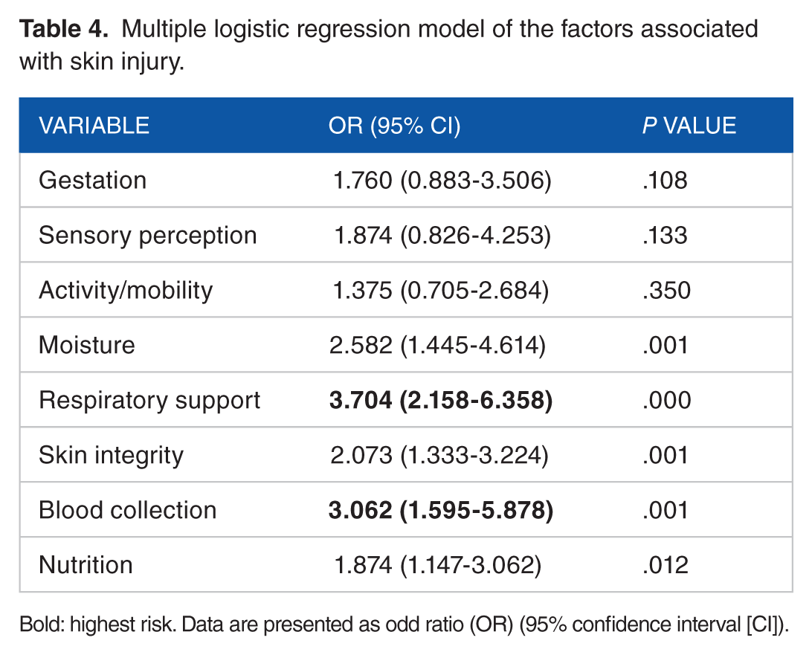The width and height of the screenshot is (812, 655).
Task: Select the bold 3.062 (1.595-5.878) odds ratio
Action: pyautogui.click(x=441, y=511)
